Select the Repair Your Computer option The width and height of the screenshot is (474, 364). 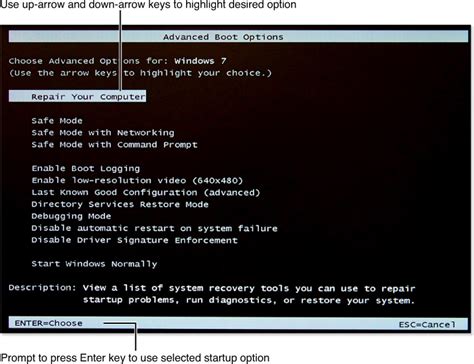[77, 96]
